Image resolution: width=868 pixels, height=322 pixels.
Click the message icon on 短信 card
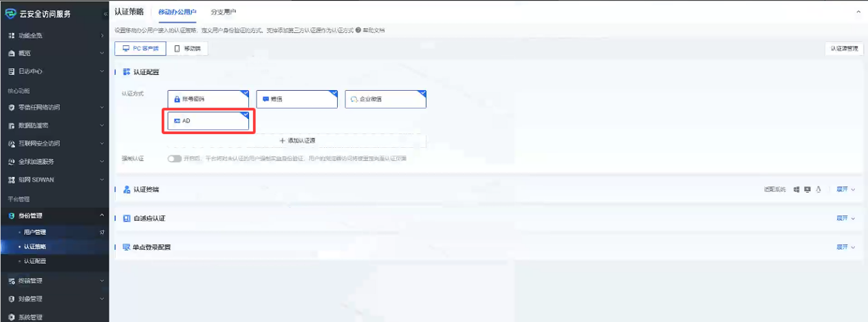pos(265,99)
